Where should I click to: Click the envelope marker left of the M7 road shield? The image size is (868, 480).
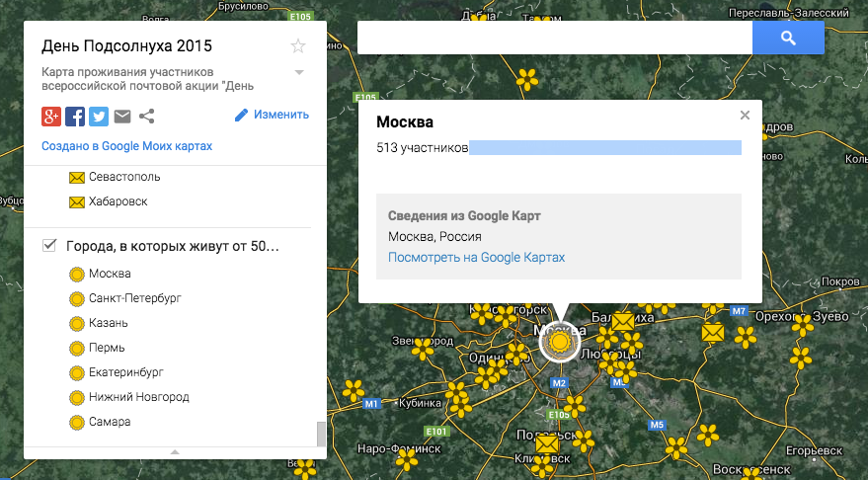[713, 333]
